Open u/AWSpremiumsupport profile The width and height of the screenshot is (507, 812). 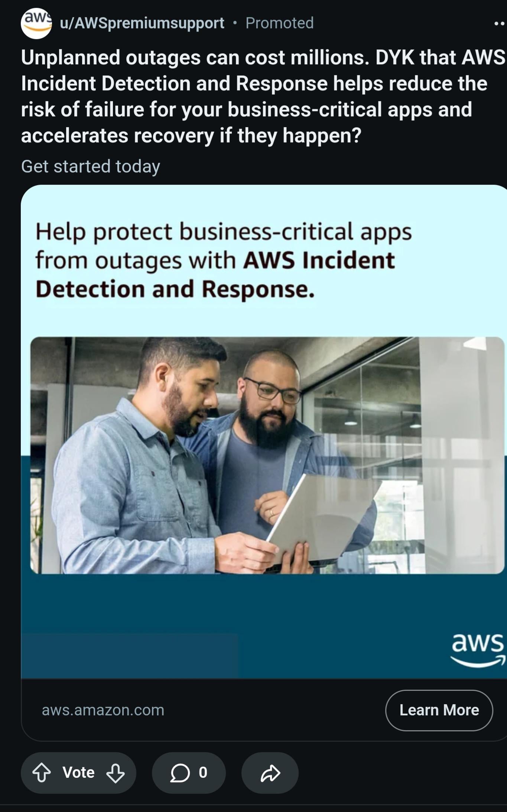click(x=142, y=23)
